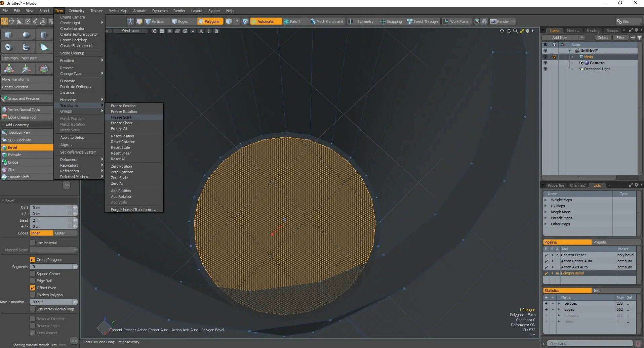Click the dot-grid icon next to Wireframe
This screenshot has height=348, width=644.
click(154, 31)
